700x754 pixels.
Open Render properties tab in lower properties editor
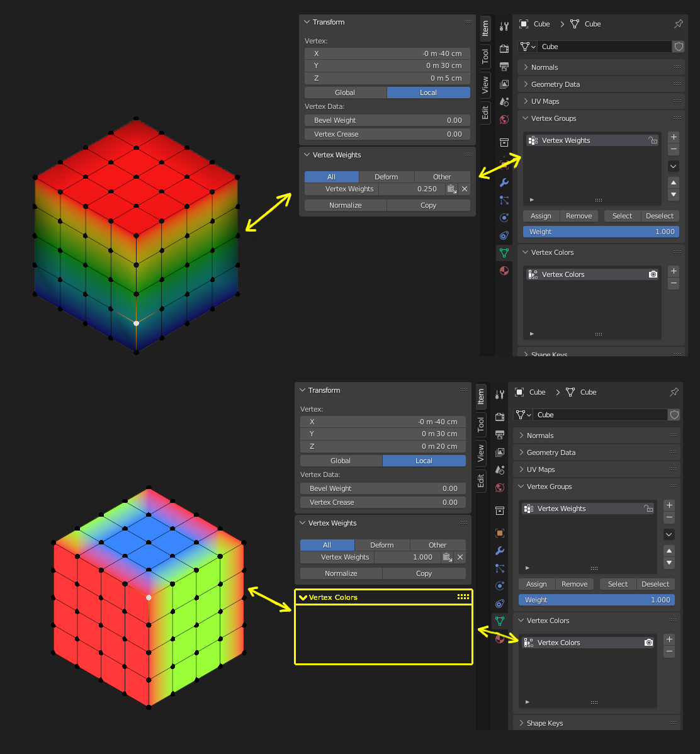click(x=499, y=417)
